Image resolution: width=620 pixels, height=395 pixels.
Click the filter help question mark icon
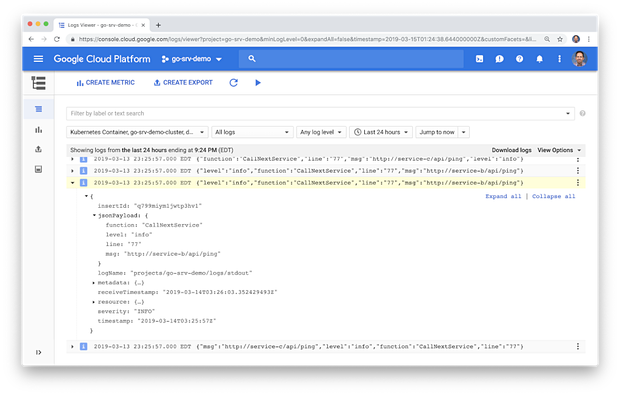tap(582, 113)
